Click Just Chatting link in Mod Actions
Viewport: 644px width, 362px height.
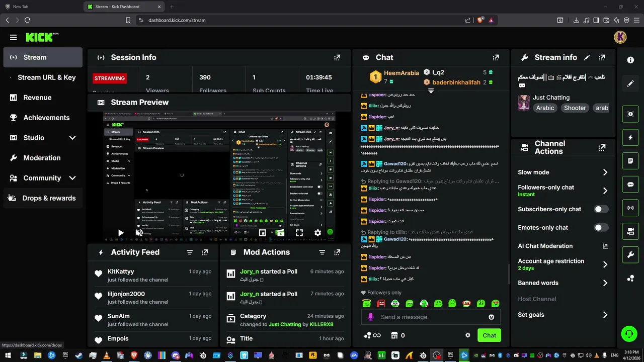[285, 324]
